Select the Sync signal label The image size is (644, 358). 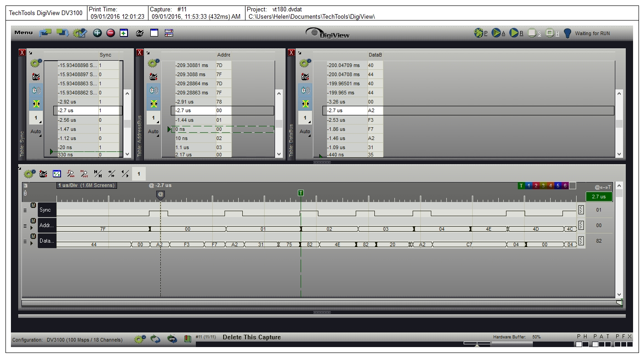click(47, 210)
